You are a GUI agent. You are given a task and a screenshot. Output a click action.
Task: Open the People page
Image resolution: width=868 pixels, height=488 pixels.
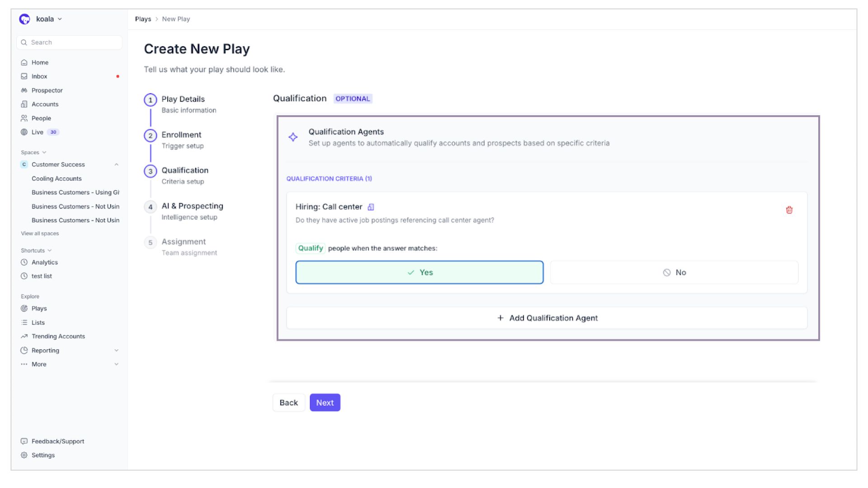click(x=41, y=118)
